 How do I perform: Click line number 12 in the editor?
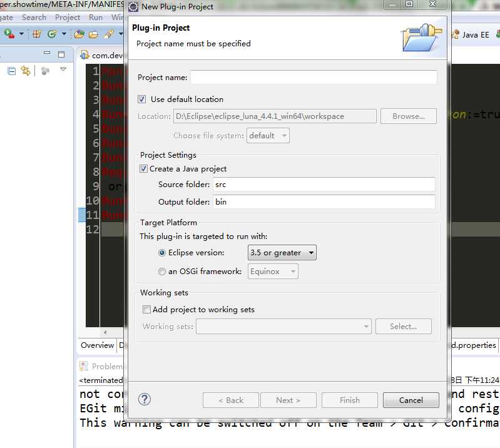click(x=93, y=230)
